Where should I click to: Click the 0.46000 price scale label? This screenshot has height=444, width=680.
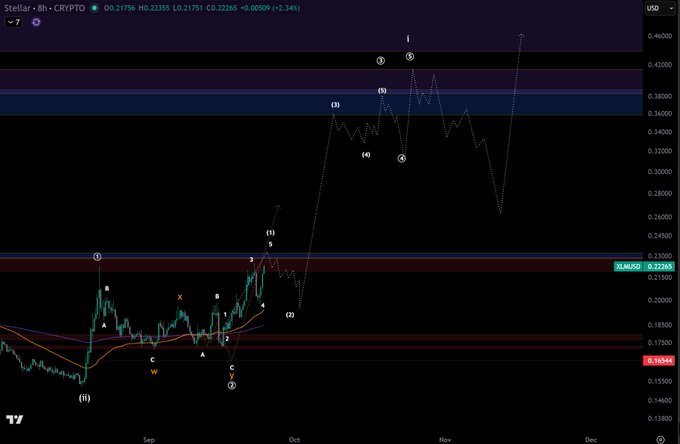click(660, 36)
